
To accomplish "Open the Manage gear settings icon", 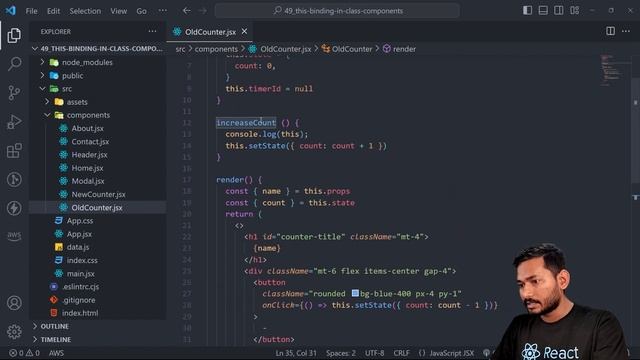I will coord(14,331).
